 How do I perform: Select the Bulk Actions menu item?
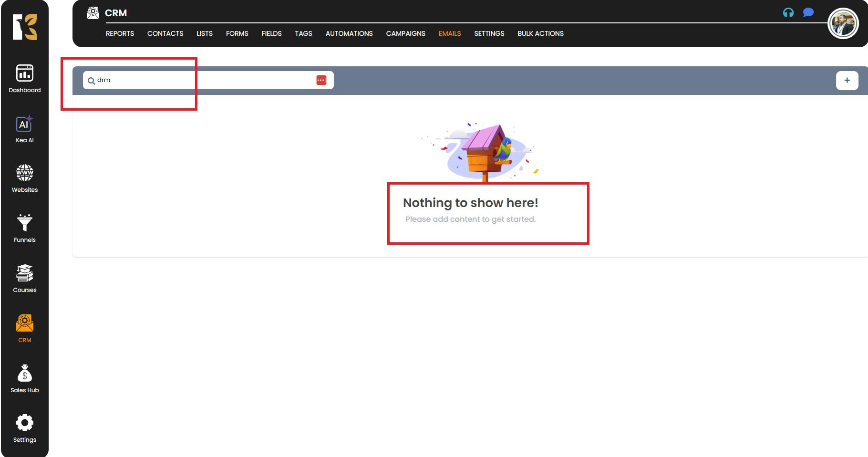point(540,33)
